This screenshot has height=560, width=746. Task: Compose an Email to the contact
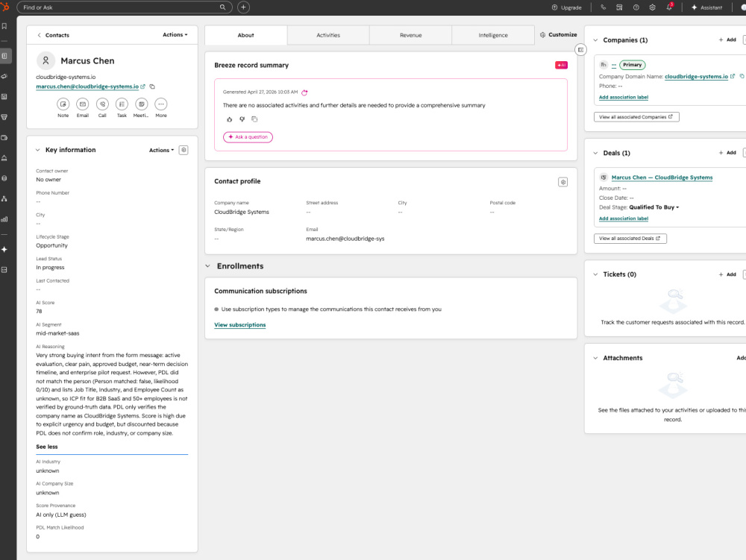pos(83,104)
